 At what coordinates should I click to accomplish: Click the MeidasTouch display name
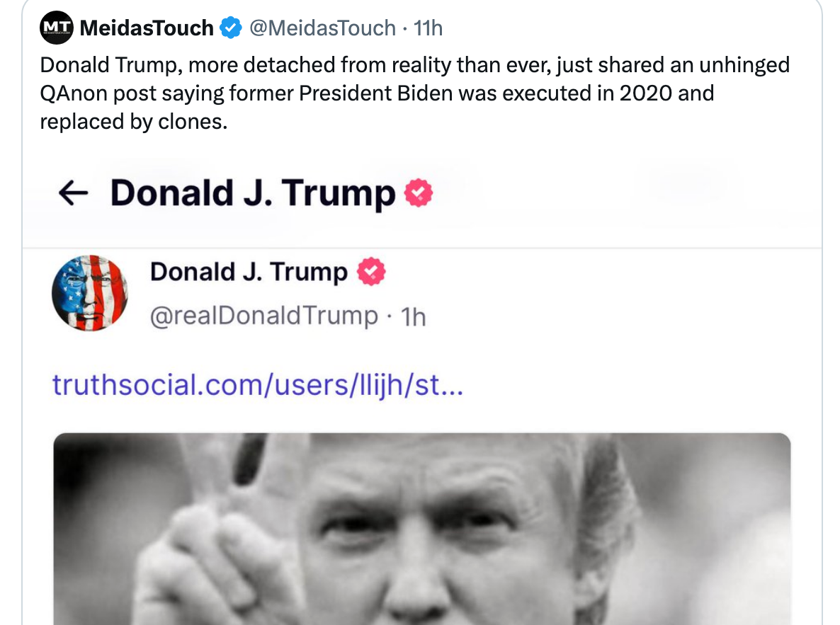147,28
